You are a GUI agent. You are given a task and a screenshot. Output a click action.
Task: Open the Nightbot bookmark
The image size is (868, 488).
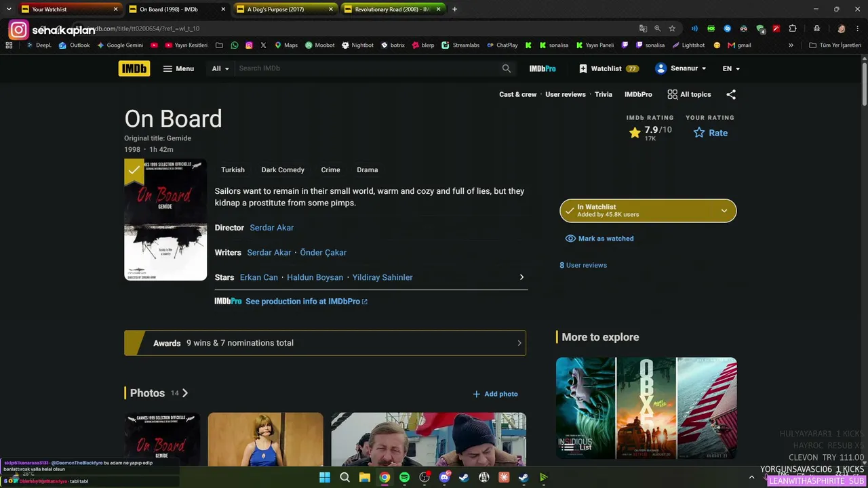tap(357, 45)
